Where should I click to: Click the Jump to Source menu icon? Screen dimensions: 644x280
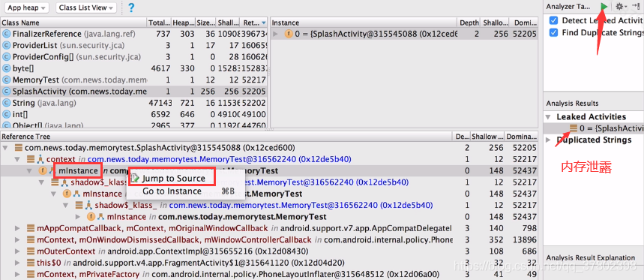pos(135,178)
